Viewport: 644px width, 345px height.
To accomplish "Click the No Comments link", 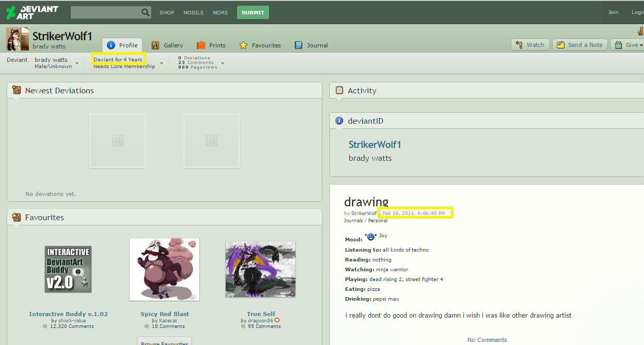I will (487, 340).
